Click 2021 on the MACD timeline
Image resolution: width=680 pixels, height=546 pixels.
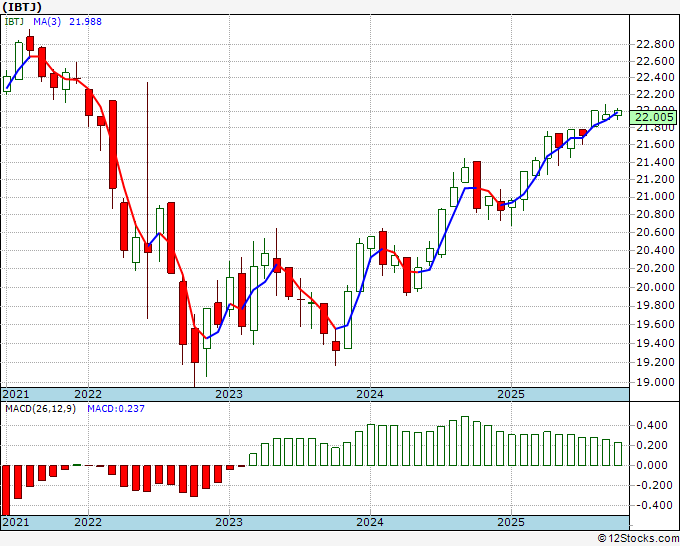[x=16, y=522]
